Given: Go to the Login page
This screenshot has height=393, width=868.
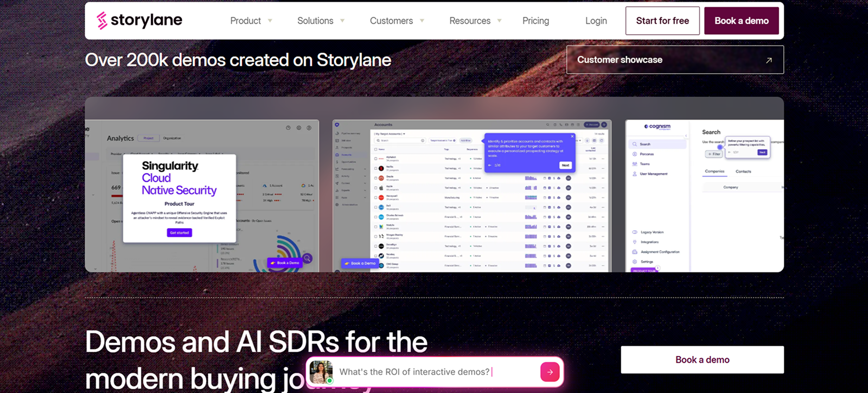Looking at the screenshot, I should 596,21.
